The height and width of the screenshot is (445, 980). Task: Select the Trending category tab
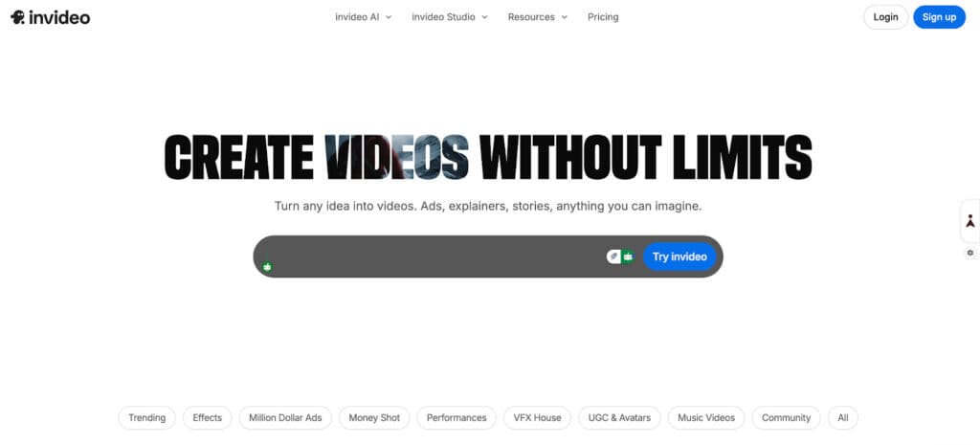coord(146,418)
